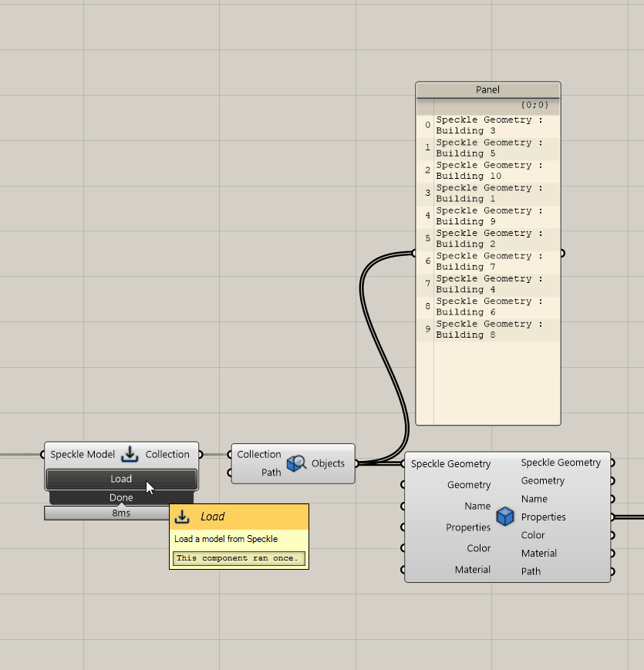Click the Load button on Speckle component

coord(121,479)
